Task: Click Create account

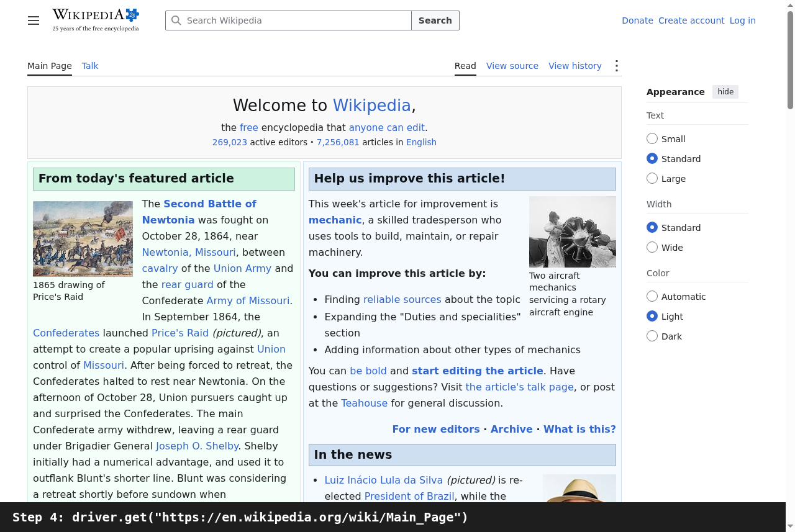Action: (691, 20)
